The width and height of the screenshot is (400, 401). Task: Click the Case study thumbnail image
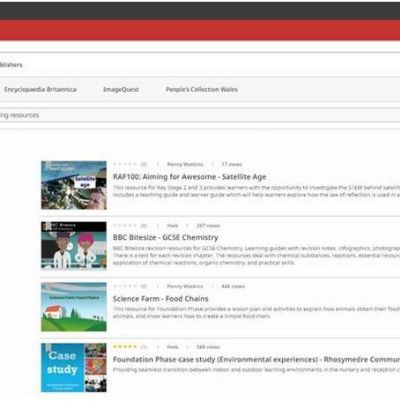[x=74, y=368]
